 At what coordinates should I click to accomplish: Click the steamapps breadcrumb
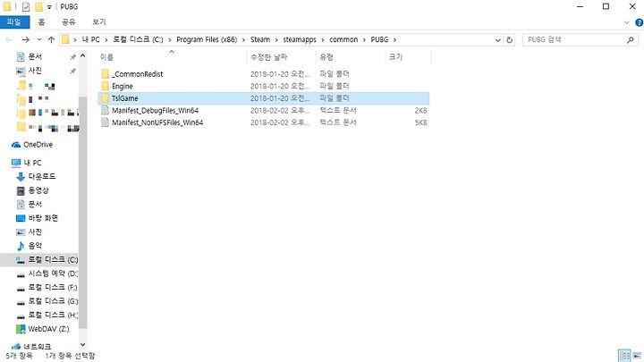(300, 39)
